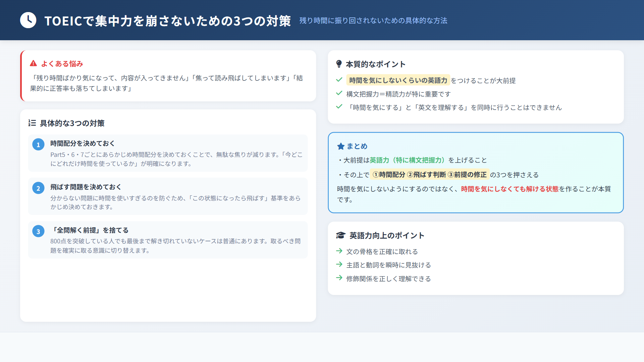The width and height of the screenshot is (644, 362).
Task: Click the arrow beside 主語と動詞を瞬時に見抜ける
Action: 339,264
